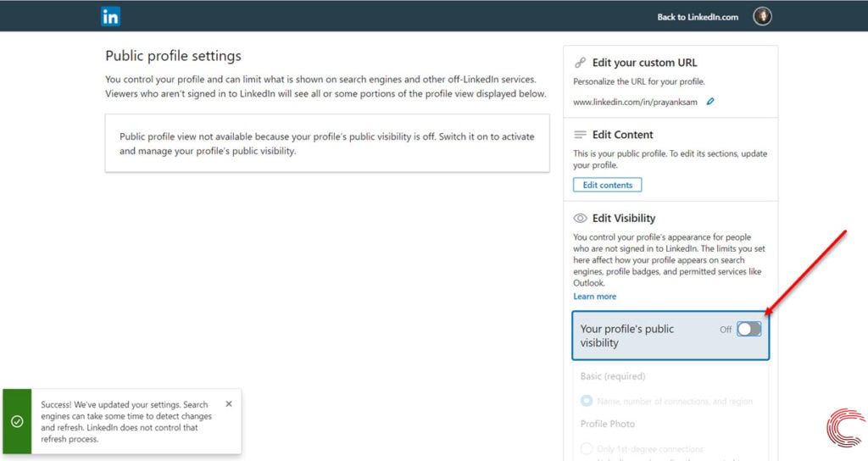Click the Edit your custom URL heading
The width and height of the screenshot is (868, 461).
[x=644, y=63]
